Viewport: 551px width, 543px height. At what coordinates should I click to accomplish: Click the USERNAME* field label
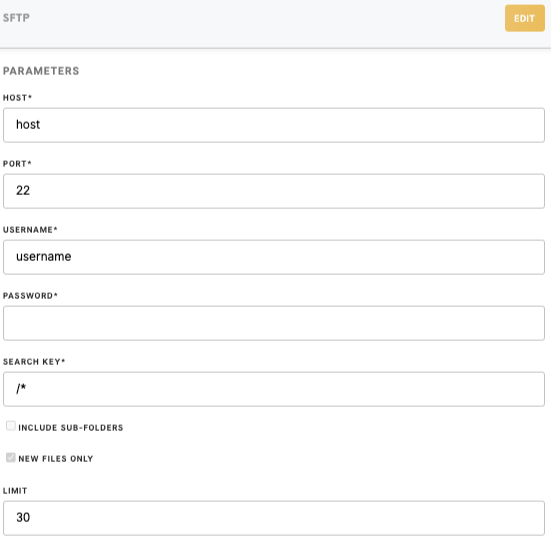point(30,230)
